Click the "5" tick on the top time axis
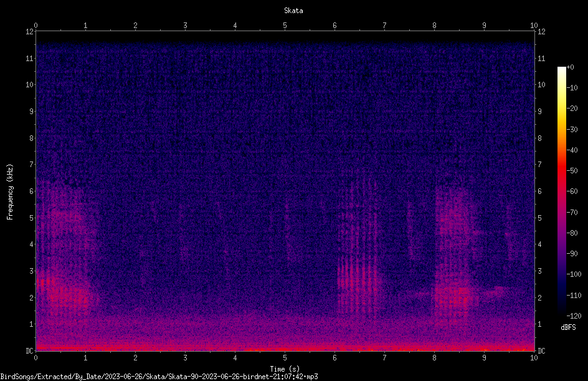The height and width of the screenshot is (381, 588). pos(285,26)
